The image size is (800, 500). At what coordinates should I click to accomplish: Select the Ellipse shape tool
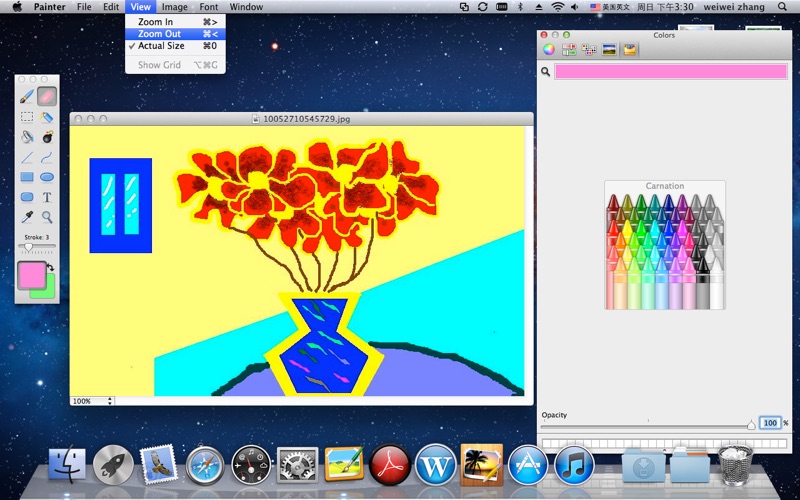(x=47, y=177)
